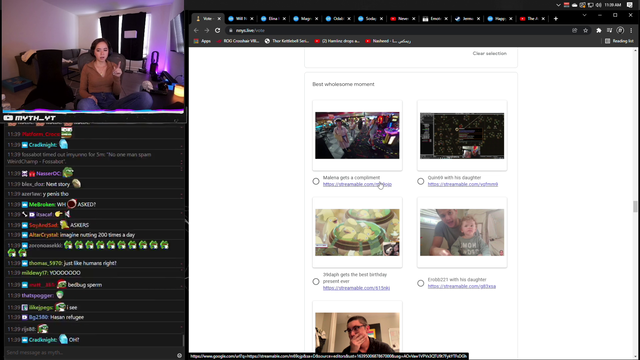Open the emote picker in chat input

(179, 356)
